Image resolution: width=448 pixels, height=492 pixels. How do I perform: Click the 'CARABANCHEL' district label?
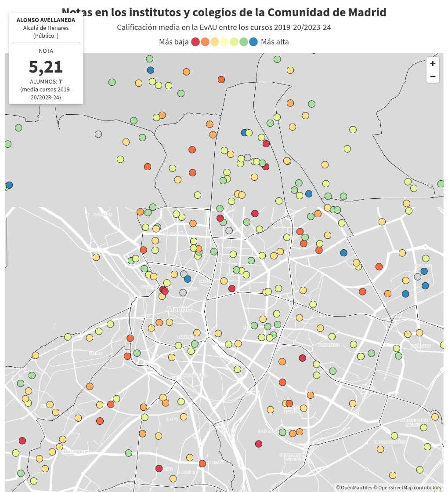click(74, 452)
